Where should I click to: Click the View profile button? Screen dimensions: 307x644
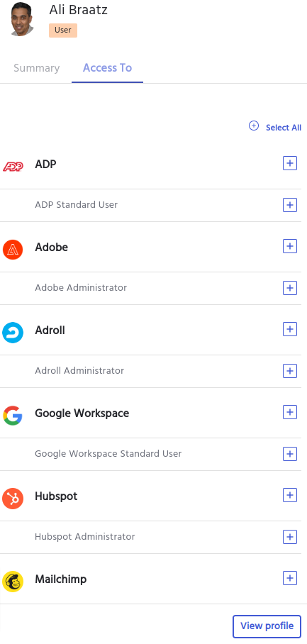(267, 626)
